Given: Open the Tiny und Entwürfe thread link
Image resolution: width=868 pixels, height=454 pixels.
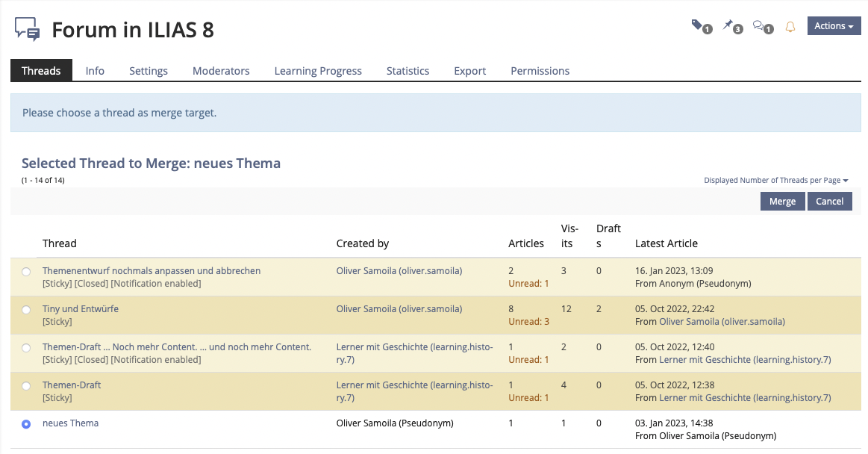Looking at the screenshot, I should point(81,309).
